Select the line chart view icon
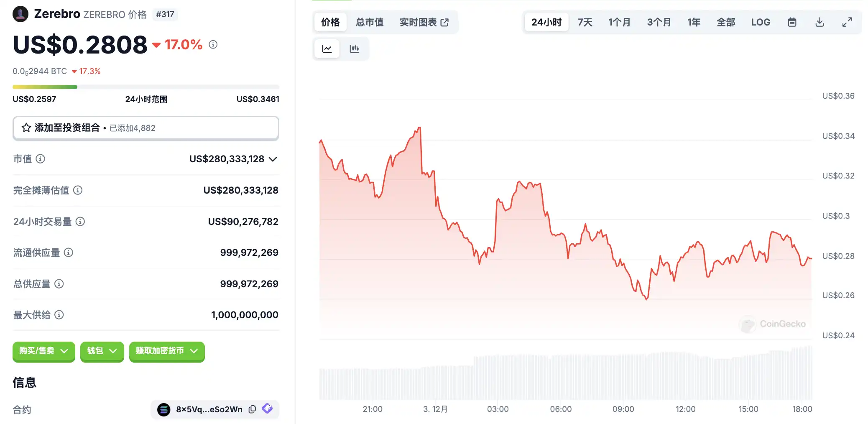This screenshot has height=424, width=868. [327, 49]
